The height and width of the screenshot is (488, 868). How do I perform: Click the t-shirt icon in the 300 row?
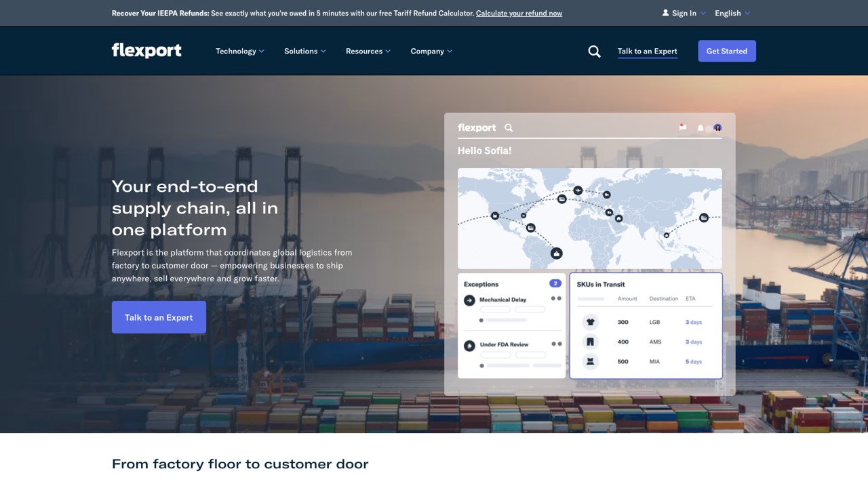pos(590,323)
